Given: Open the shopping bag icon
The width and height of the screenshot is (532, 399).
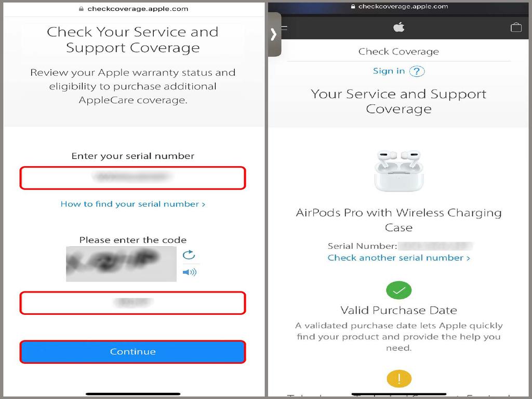Looking at the screenshot, I should [x=516, y=27].
